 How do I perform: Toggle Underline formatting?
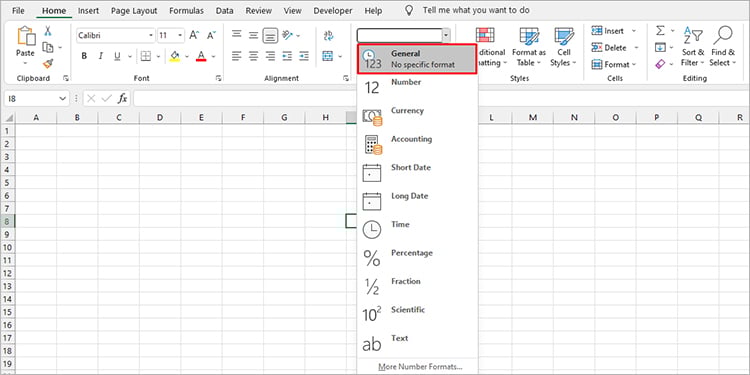click(117, 56)
